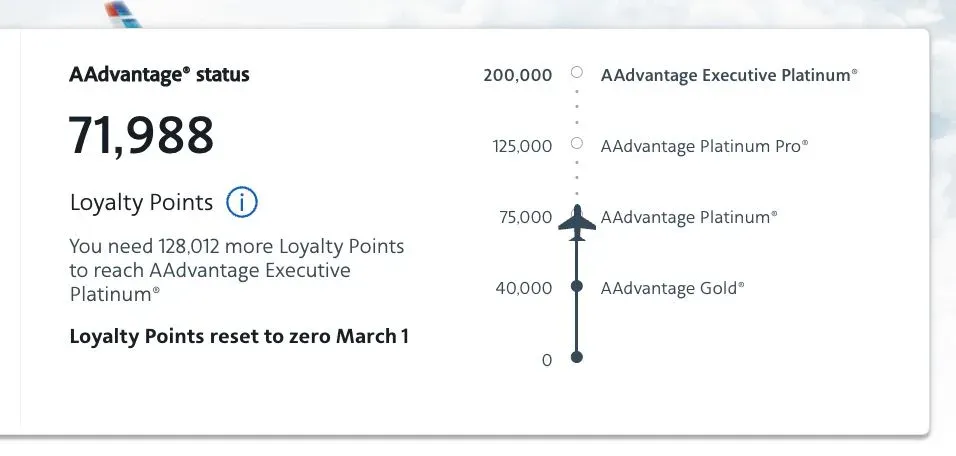Click the solid progress line below Gold

tap(576, 323)
